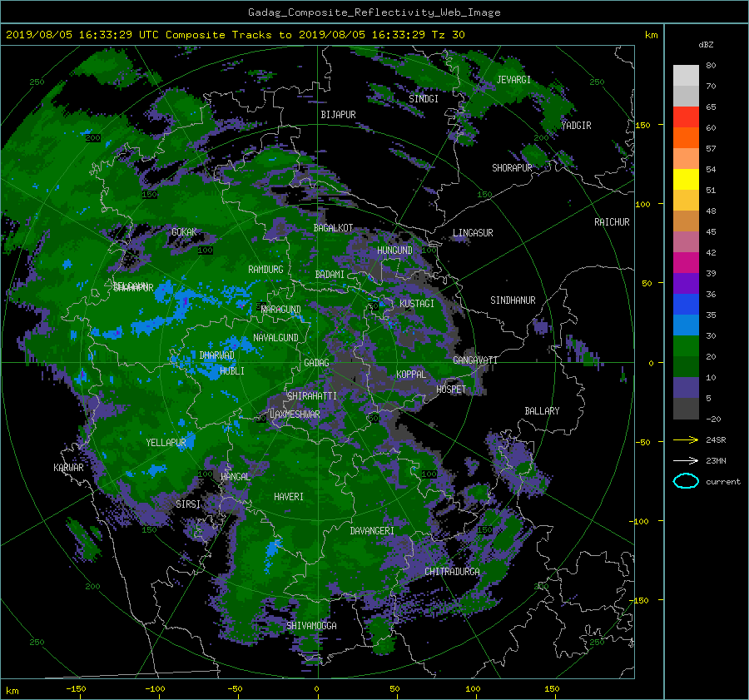
Task: Click the HAVERI city label
Action: [289, 497]
